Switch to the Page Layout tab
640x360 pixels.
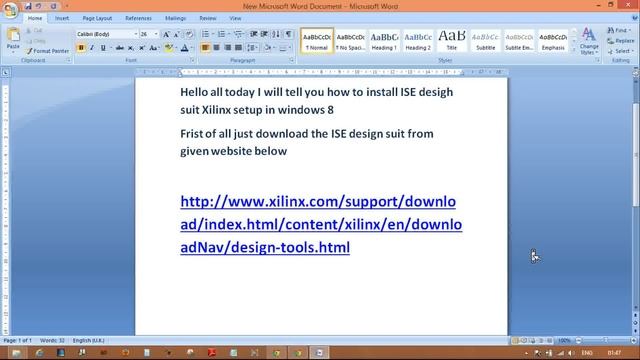click(97, 18)
